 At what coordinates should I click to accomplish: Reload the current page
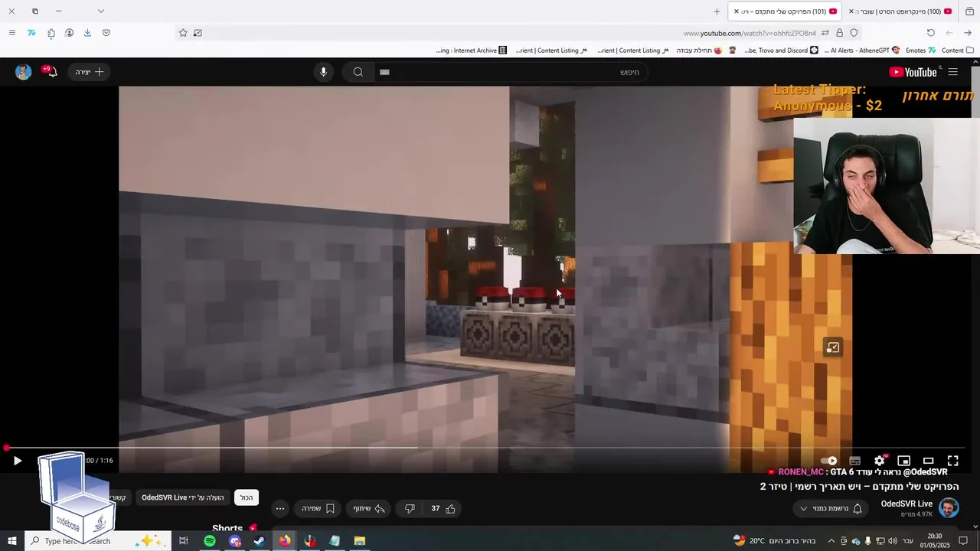931,33
